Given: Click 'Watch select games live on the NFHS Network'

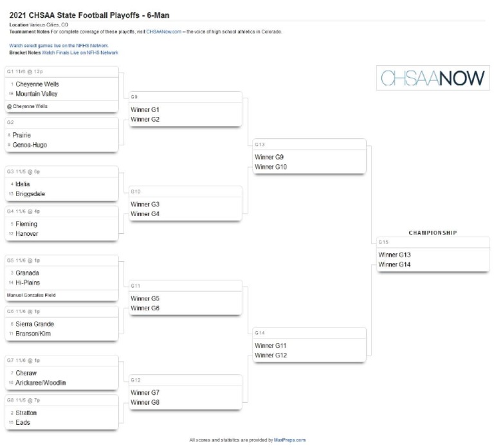Looking at the screenshot, I should point(59,46).
